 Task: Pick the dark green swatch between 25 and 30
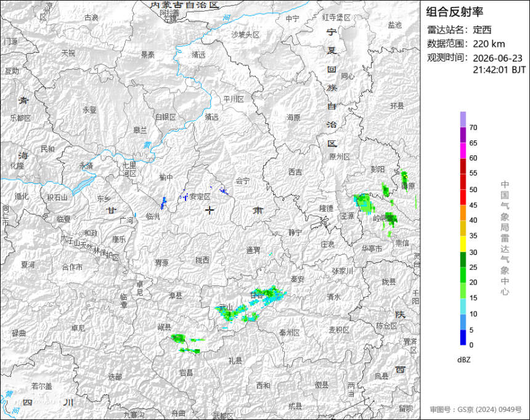click(463, 259)
